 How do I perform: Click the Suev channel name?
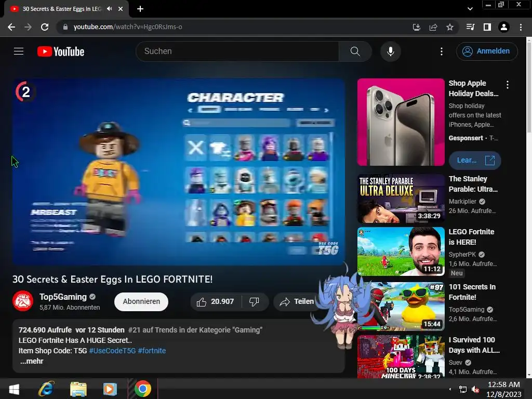pos(455,362)
